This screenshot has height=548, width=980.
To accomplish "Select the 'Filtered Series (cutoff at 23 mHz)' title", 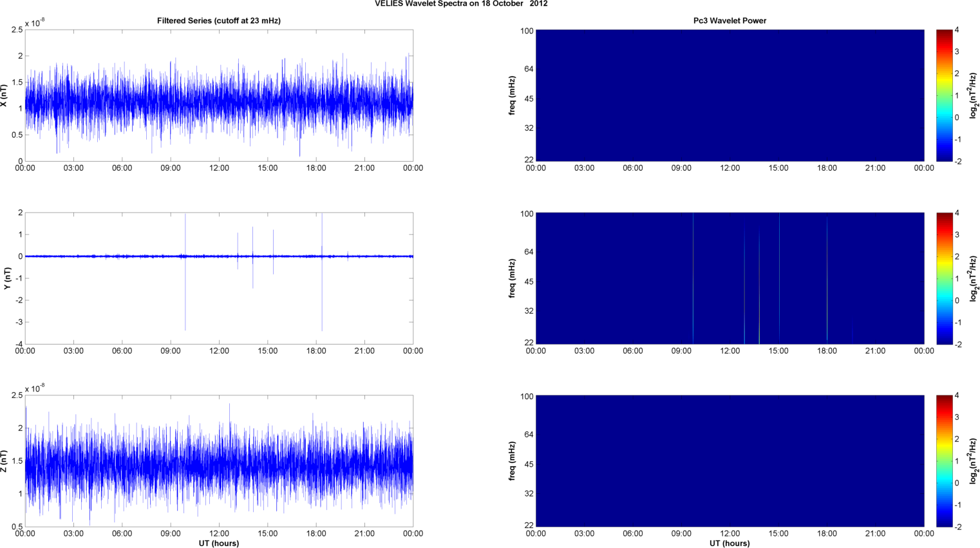I will 219,21.
